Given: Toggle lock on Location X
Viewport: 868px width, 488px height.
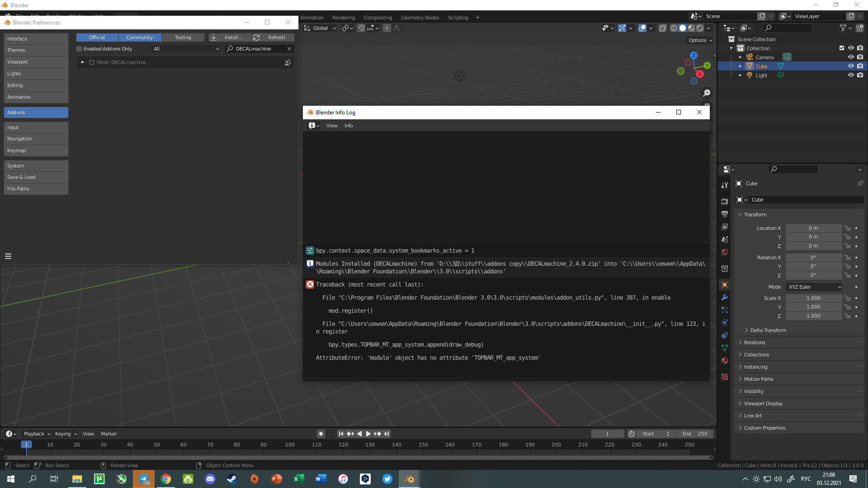Looking at the screenshot, I should tap(848, 228).
